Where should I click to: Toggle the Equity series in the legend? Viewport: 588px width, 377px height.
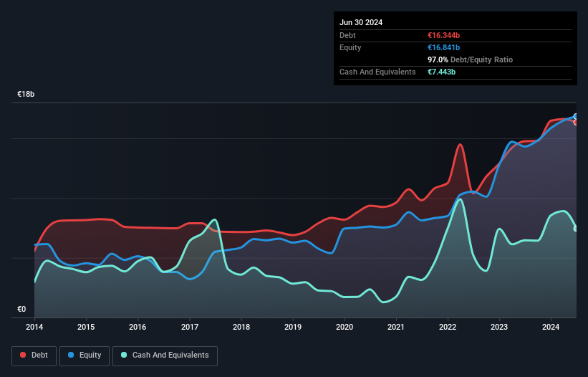[x=85, y=355]
